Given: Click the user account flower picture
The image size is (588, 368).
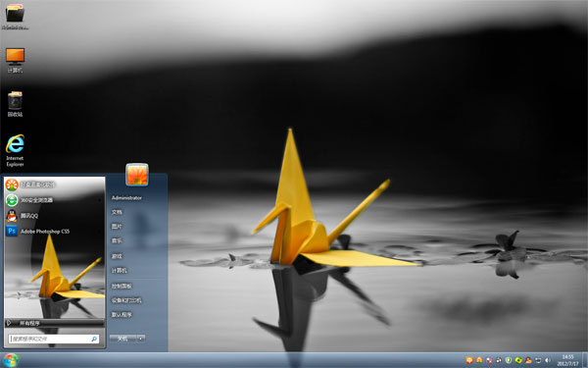Looking at the screenshot, I should 137,175.
